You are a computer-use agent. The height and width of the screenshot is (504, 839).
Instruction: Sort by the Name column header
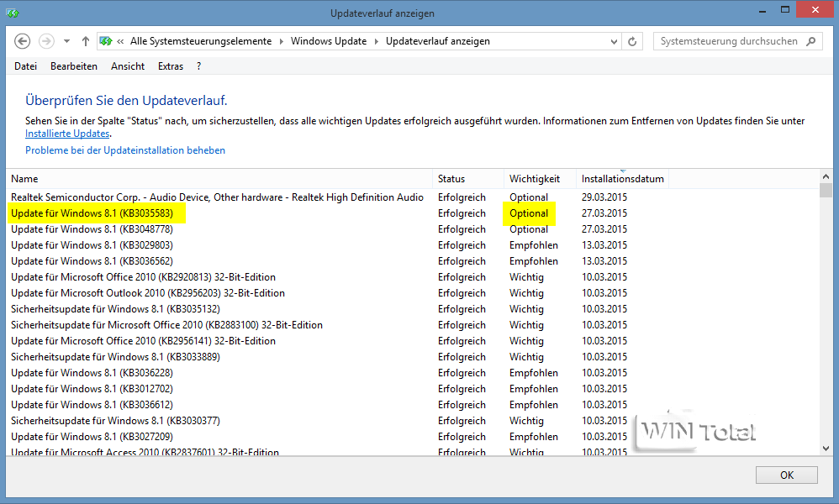(x=220, y=179)
